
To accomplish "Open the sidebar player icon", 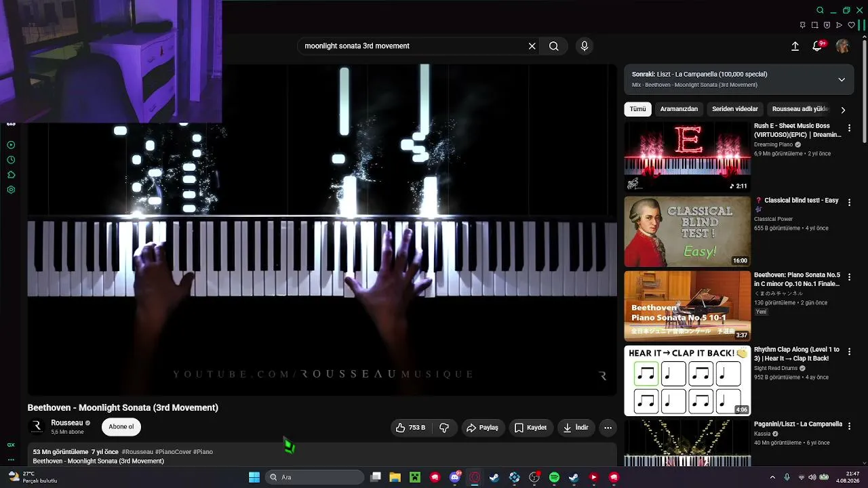I will [x=11, y=145].
